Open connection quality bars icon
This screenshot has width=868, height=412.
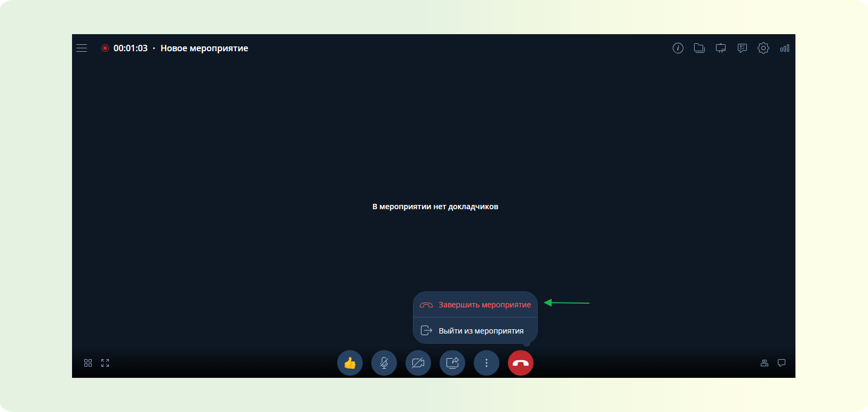pos(785,48)
